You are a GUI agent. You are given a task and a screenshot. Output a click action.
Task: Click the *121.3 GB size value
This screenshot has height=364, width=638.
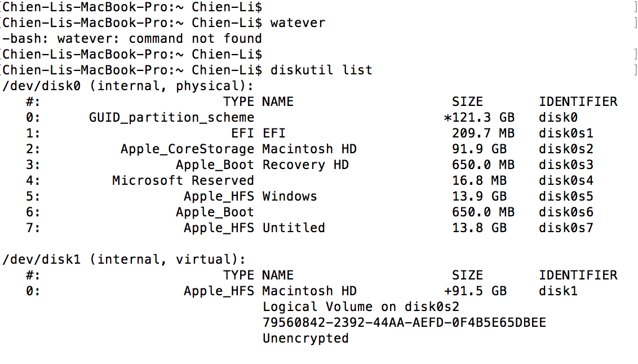[x=479, y=118]
